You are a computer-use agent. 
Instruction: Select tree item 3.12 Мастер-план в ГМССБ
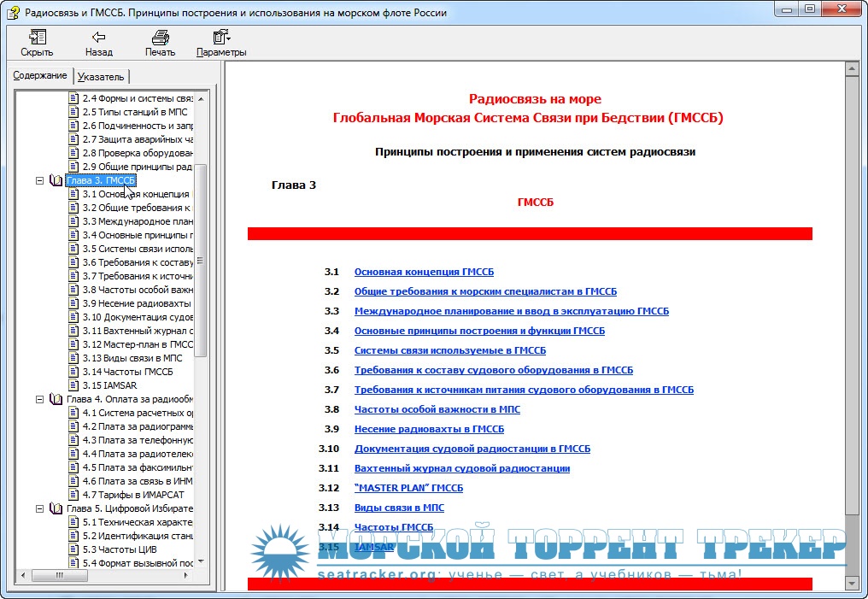click(138, 344)
